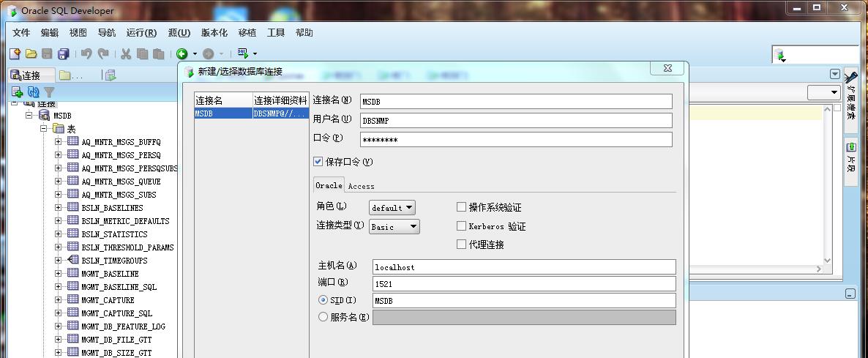Click the grey Forward navigation icon
Image resolution: width=868 pixels, height=358 pixels.
pos(208,53)
